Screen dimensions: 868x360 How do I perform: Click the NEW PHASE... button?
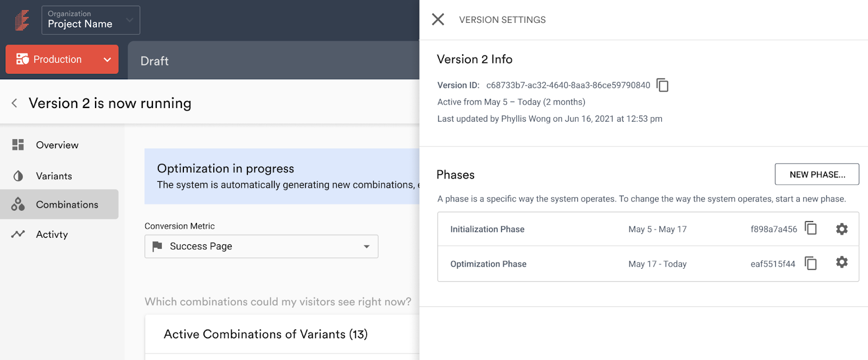(x=817, y=174)
